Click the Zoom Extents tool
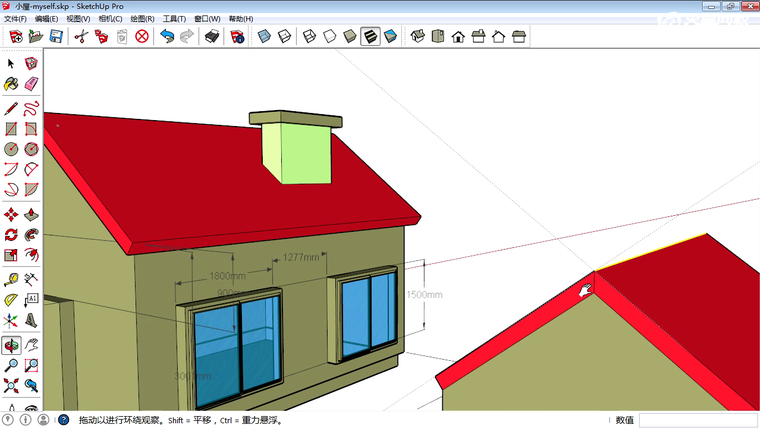Screen dimensions: 760x428 [11, 386]
